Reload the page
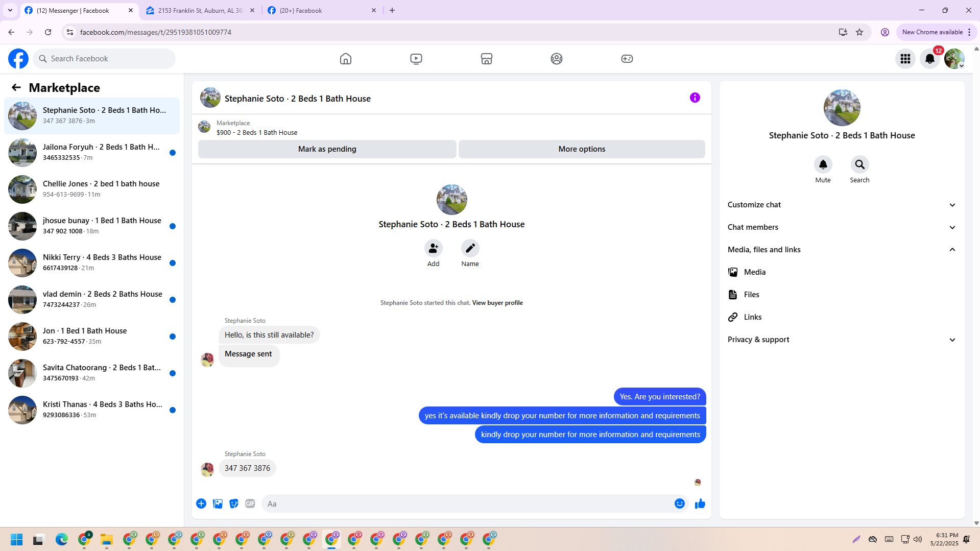This screenshot has width=980, height=551. pyautogui.click(x=48, y=32)
